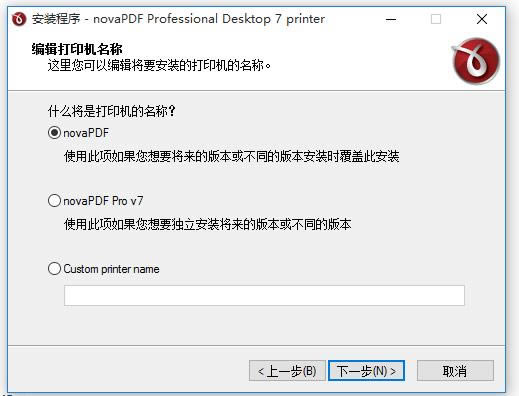Click the subtitle 这里您可以编辑将要安装的打印机的名称
519x396 pixels.
coord(159,65)
